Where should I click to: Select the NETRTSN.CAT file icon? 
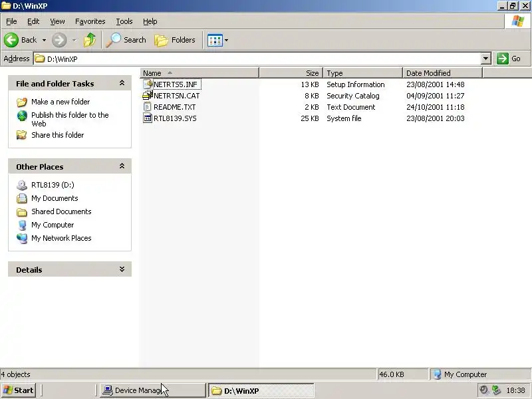point(147,95)
